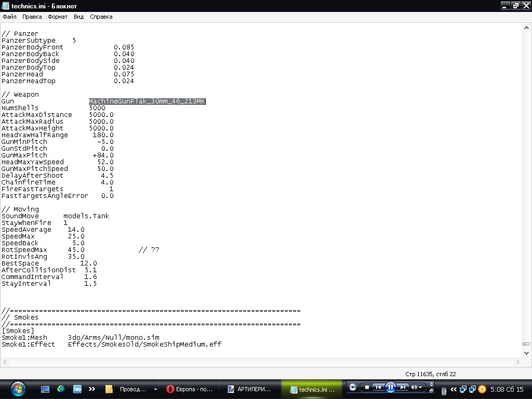Click the DelayAfterShoot value 4.5
This screenshot has width=532, height=399.
pos(107,176)
